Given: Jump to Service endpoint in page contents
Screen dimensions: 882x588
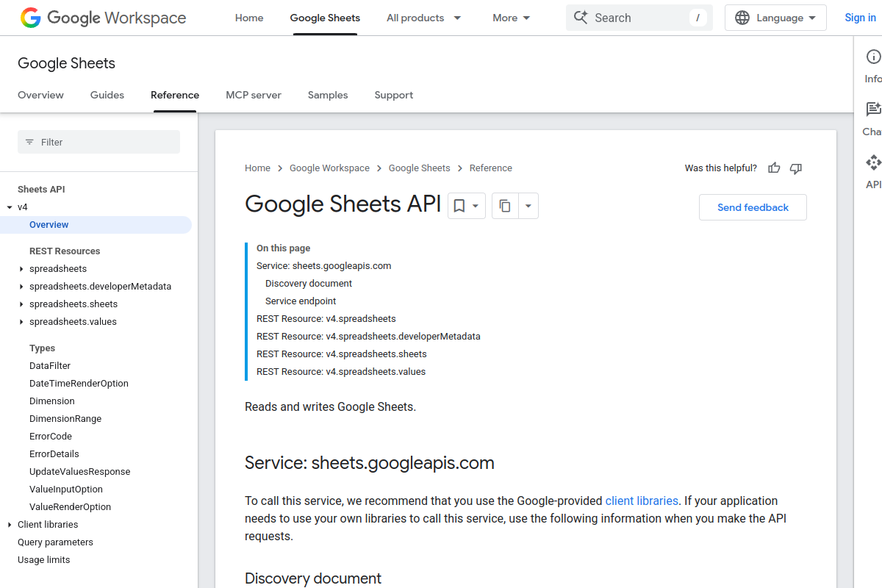Looking at the screenshot, I should point(301,301).
